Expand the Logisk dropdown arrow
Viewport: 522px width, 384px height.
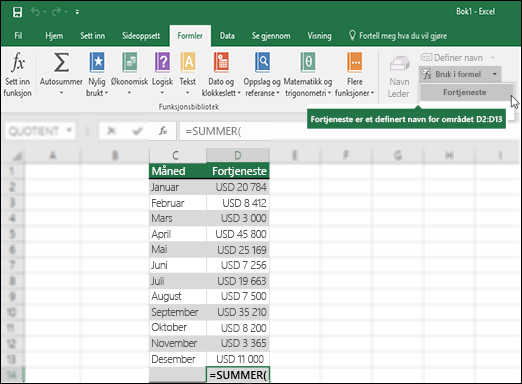pos(162,93)
